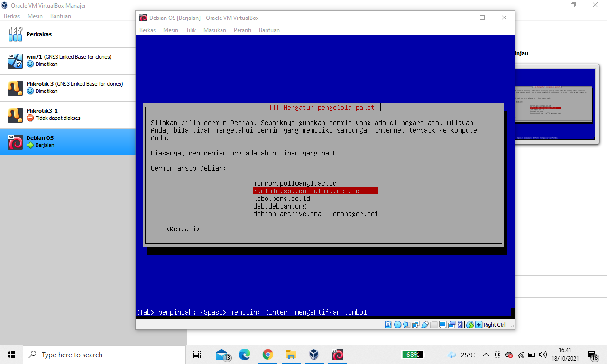
Task: Maximize the Debian OS VM window
Action: 482,18
